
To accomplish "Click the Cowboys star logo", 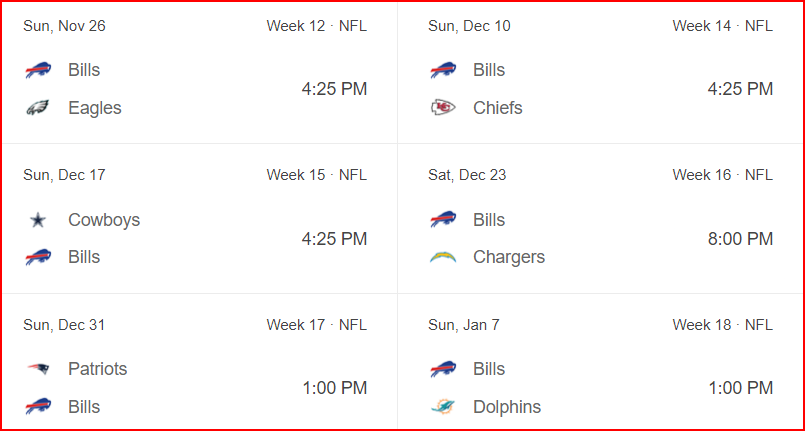I will (x=38, y=220).
